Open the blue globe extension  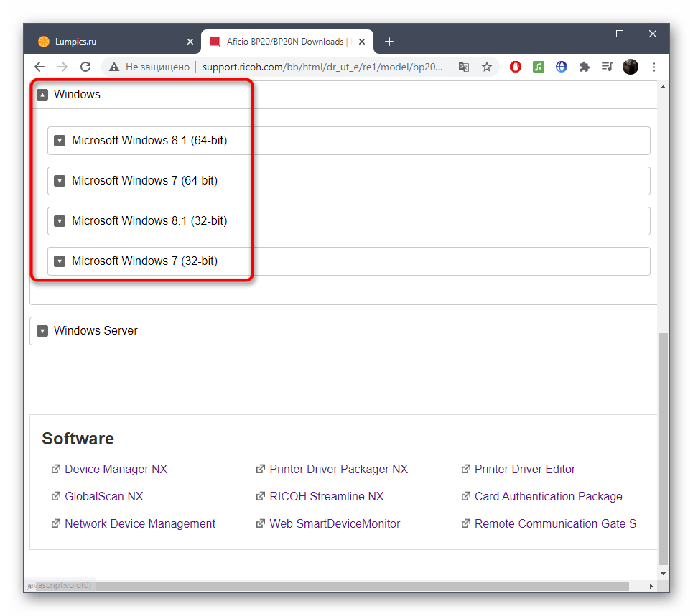[x=562, y=67]
